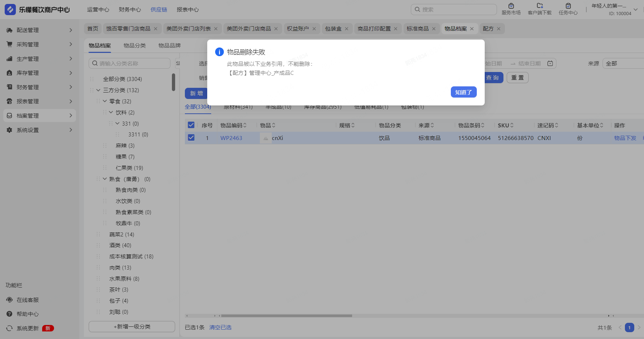Expand the 系统设置 menu chevron

tap(71, 130)
